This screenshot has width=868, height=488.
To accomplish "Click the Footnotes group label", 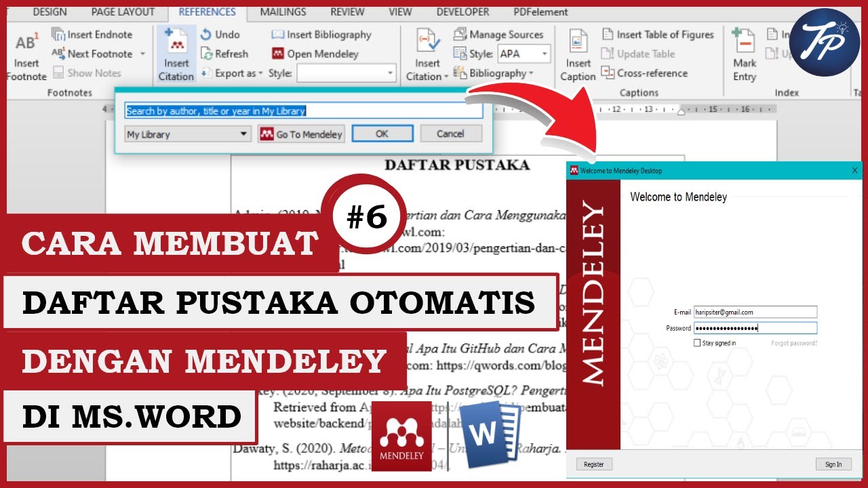I will pyautogui.click(x=70, y=93).
